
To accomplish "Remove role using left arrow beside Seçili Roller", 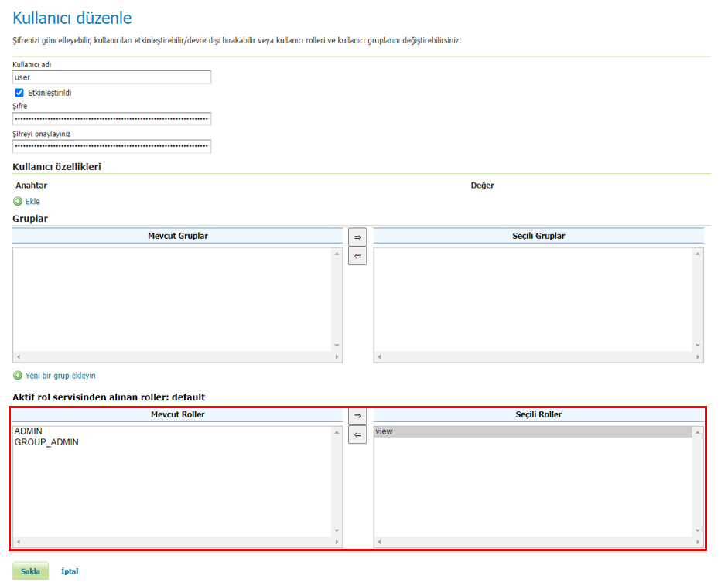I will (357, 434).
